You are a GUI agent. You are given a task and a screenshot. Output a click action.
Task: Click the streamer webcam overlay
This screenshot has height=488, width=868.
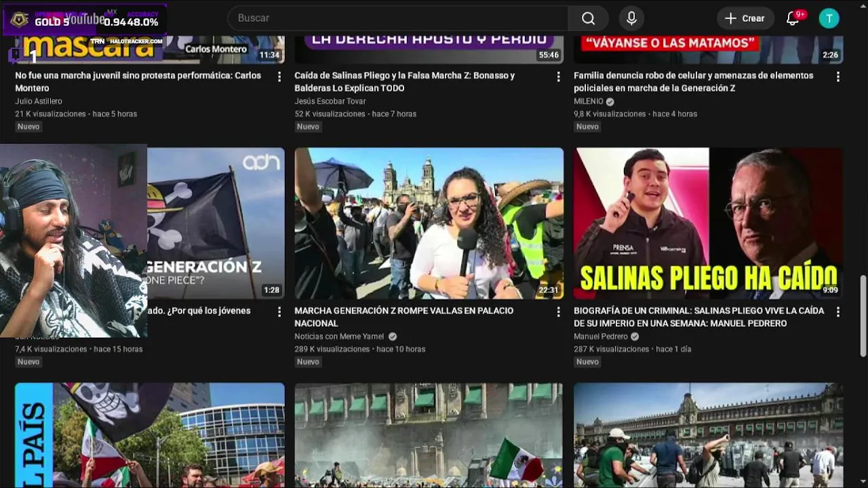click(x=73, y=240)
